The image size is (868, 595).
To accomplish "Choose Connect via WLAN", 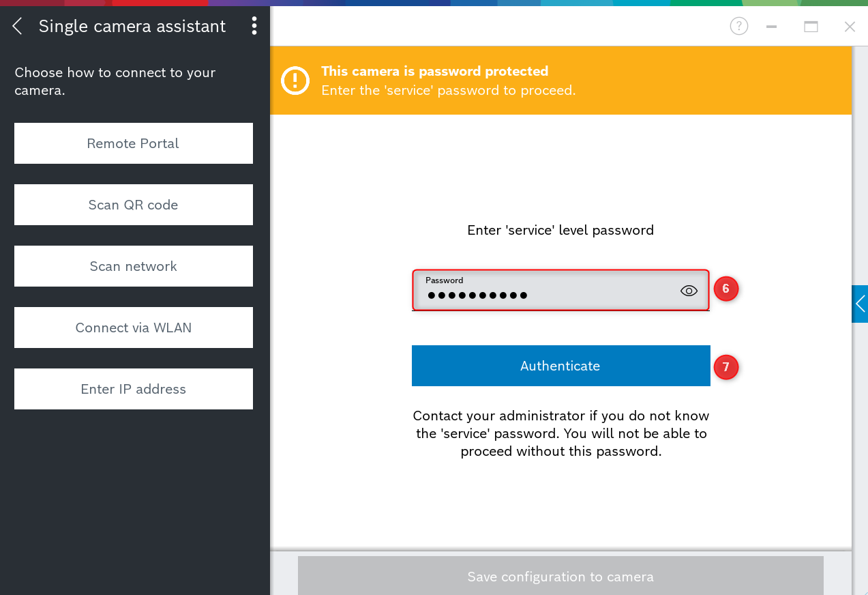I will point(133,328).
